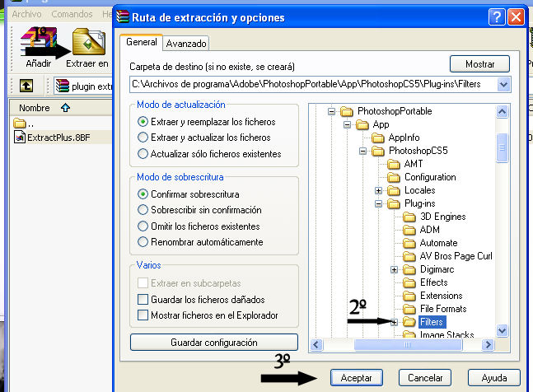The height and width of the screenshot is (392, 533).
Task: Click the folder tree horizontal scrollbar thumb
Action: click(x=408, y=344)
